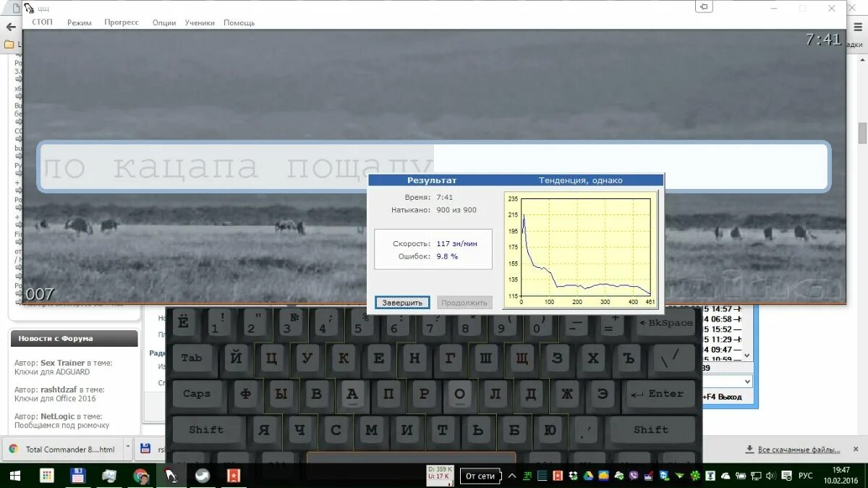Click +F4 Выход in background window
868x488 pixels.
pos(722,397)
